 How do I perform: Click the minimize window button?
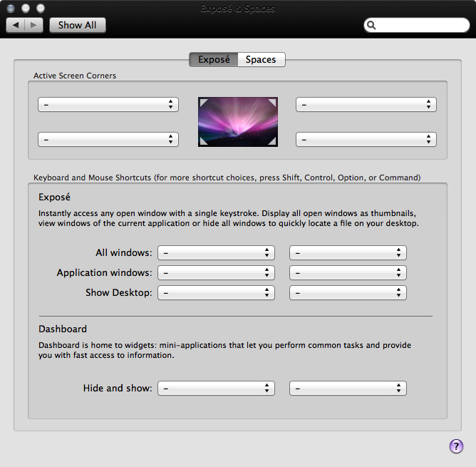26,9
